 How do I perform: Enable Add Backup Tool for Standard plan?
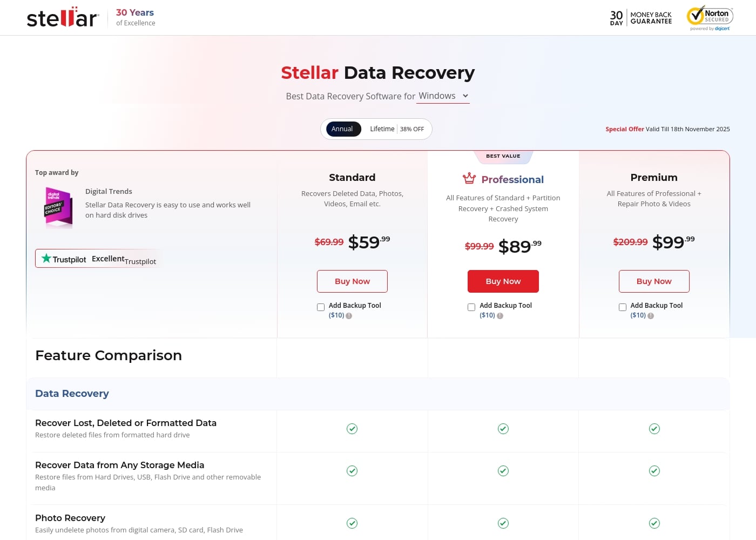click(x=321, y=307)
